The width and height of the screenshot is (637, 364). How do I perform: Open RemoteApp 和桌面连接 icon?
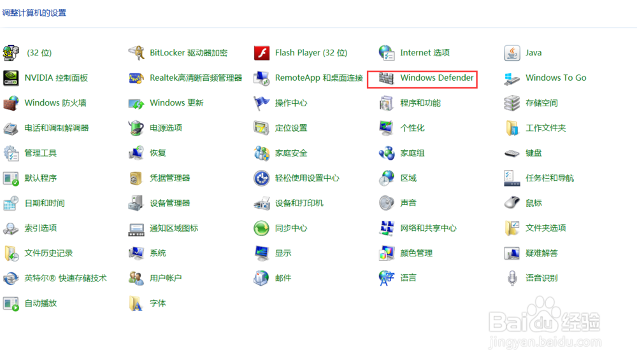click(x=262, y=78)
